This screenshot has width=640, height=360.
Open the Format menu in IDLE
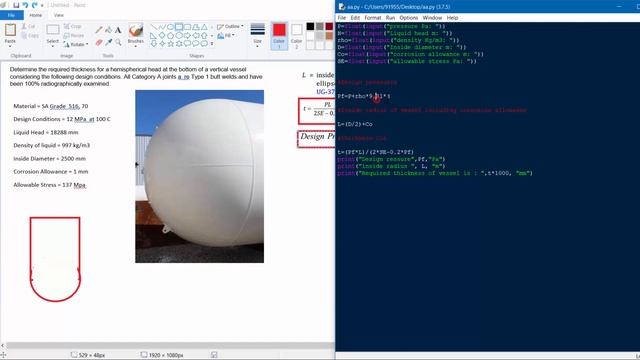point(373,18)
